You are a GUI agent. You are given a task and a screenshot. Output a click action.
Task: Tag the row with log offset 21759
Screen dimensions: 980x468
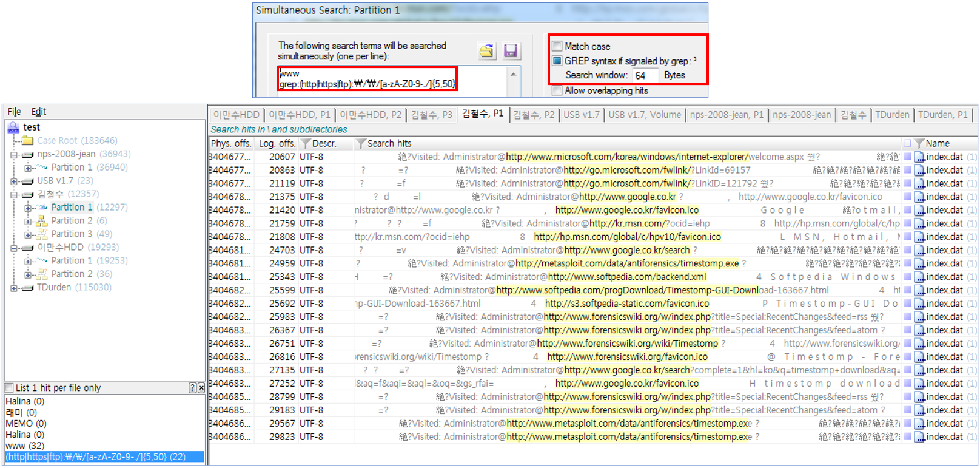tap(907, 223)
